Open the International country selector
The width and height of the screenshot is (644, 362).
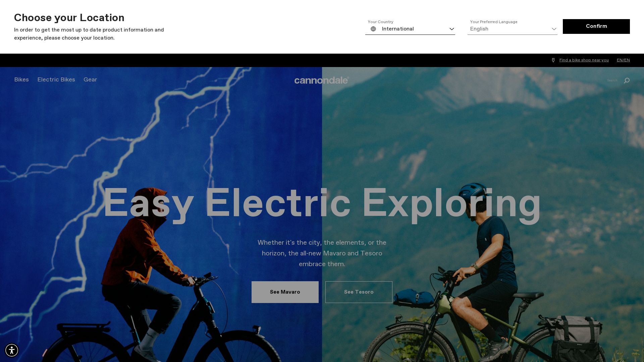click(410, 29)
